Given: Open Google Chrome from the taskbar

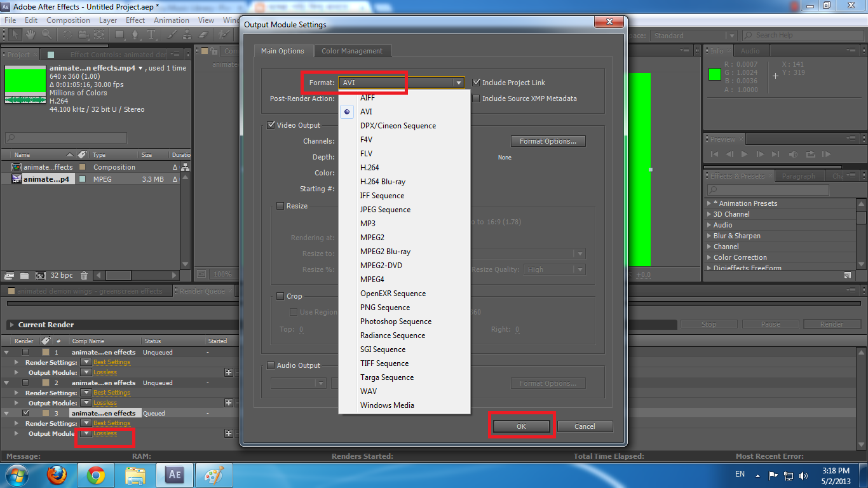Looking at the screenshot, I should pyautogui.click(x=96, y=475).
